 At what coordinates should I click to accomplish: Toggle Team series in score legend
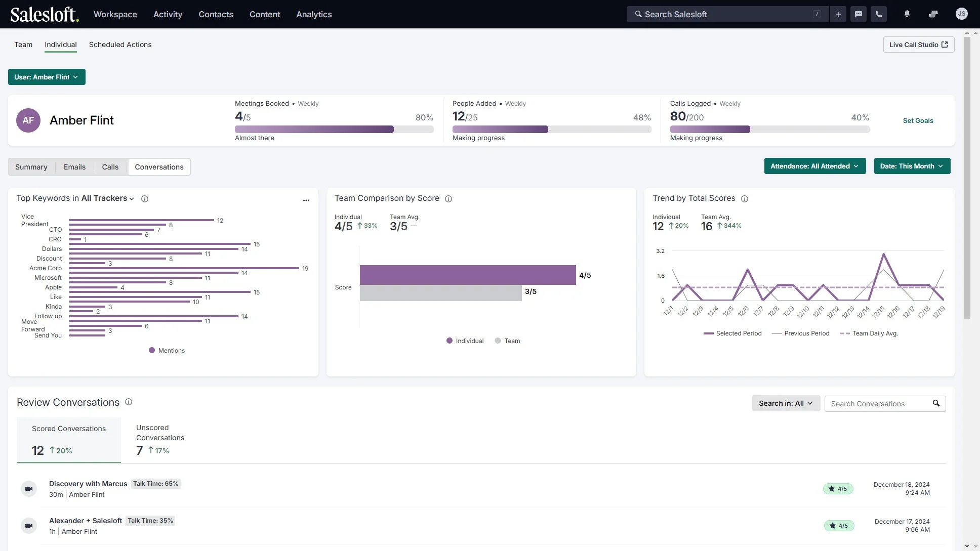[498, 341]
